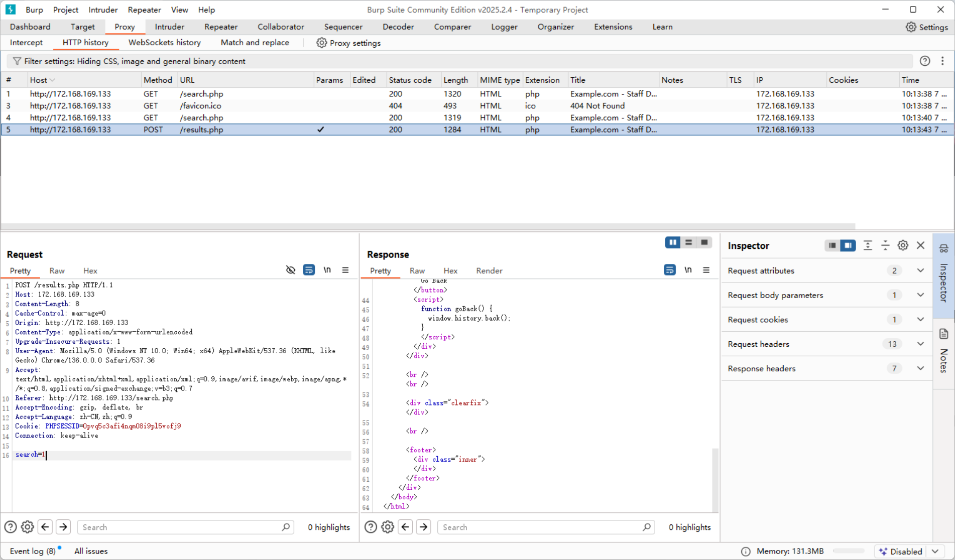Image resolution: width=955 pixels, height=560 pixels.
Task: Open Response search help icon
Action: click(x=371, y=527)
